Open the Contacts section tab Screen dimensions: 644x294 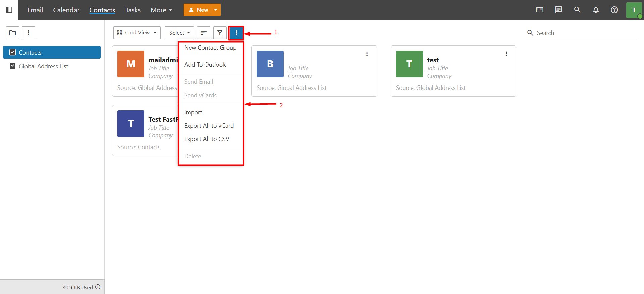point(102,10)
